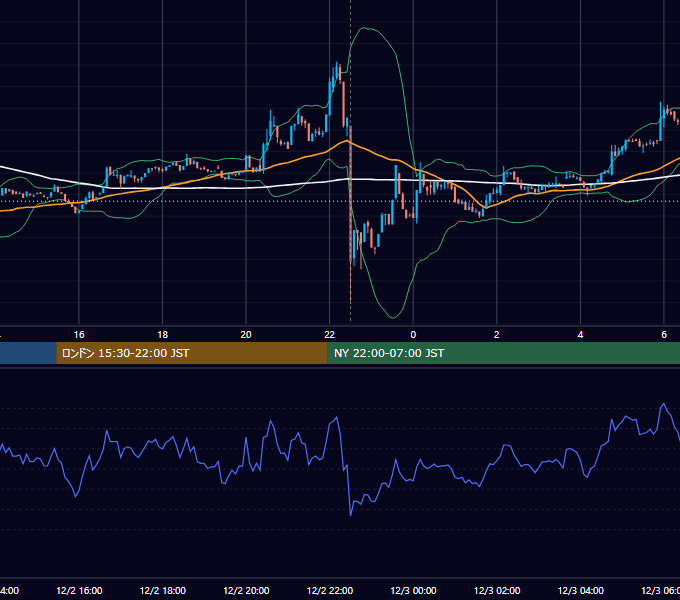
Task: Click the 4 hour label on price chart axis
Action: 580,335
